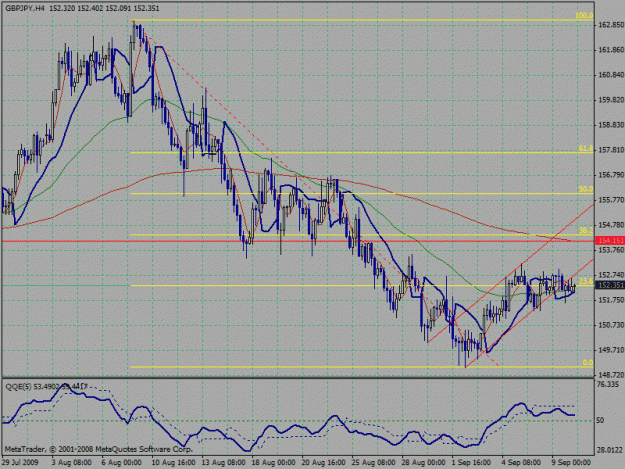
Task: Click the 158.830 price axis value
Action: click(x=611, y=125)
